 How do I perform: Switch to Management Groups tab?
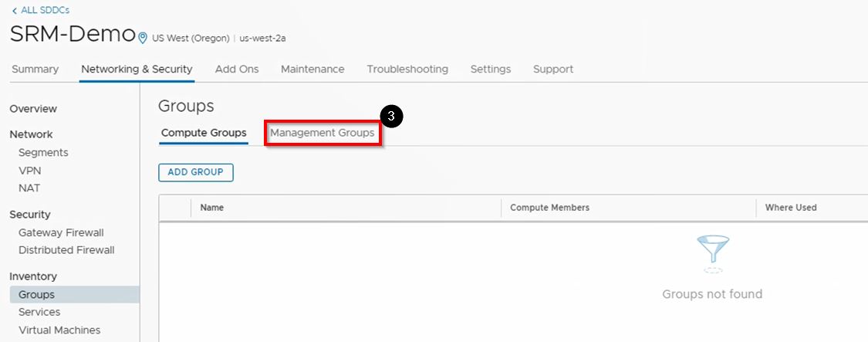(x=322, y=133)
